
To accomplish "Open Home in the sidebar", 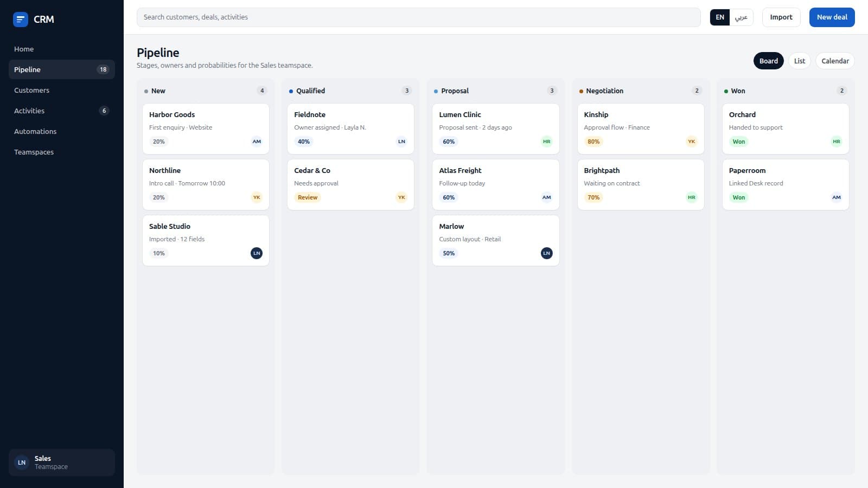I will [62, 49].
